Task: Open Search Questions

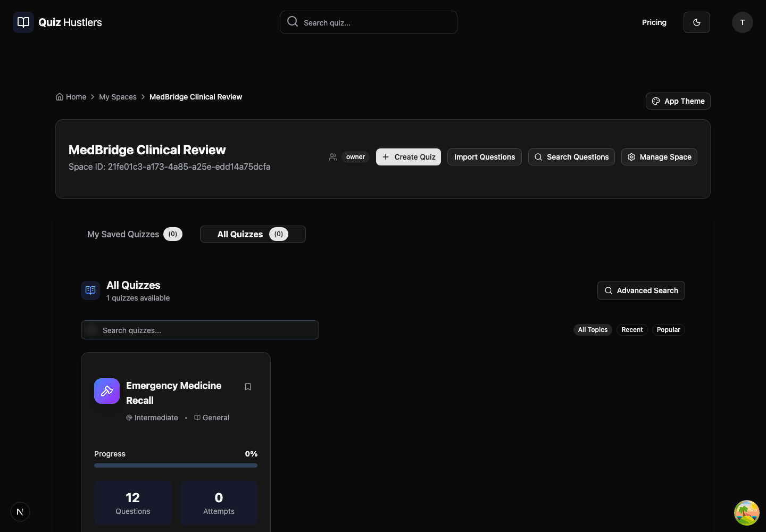Action: (x=571, y=157)
